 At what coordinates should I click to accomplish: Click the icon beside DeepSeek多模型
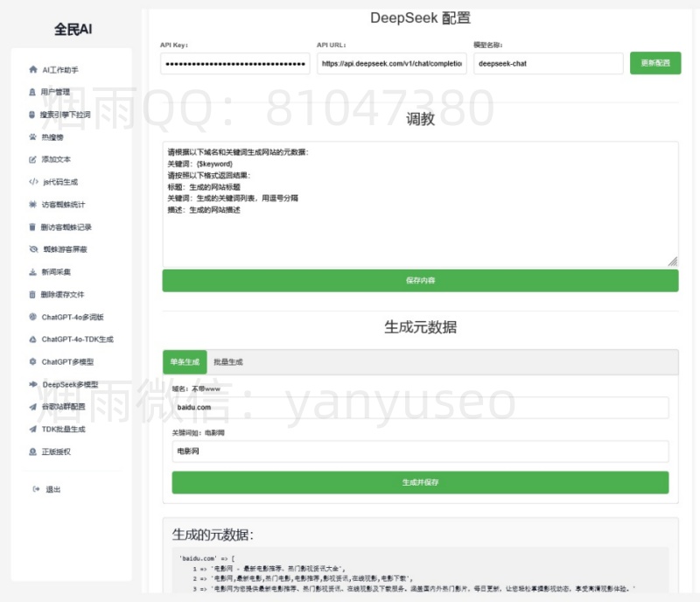click(33, 384)
